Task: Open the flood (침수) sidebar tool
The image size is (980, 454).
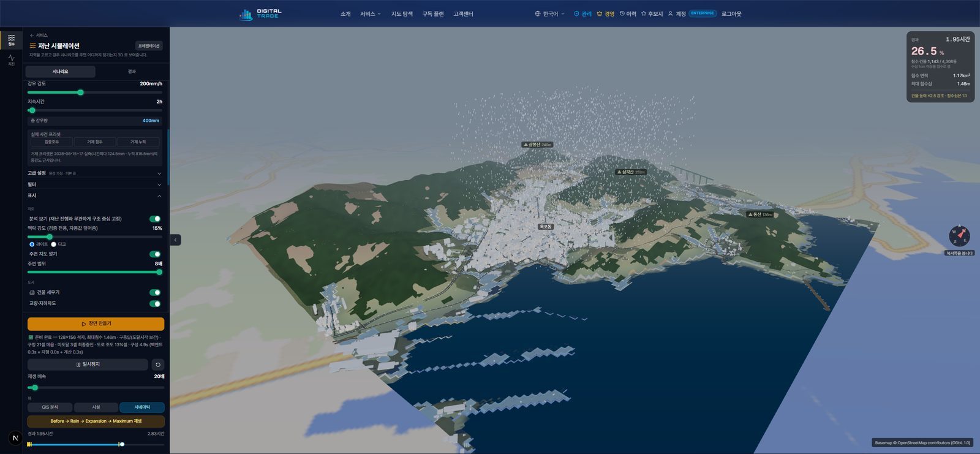Action: coord(11,40)
